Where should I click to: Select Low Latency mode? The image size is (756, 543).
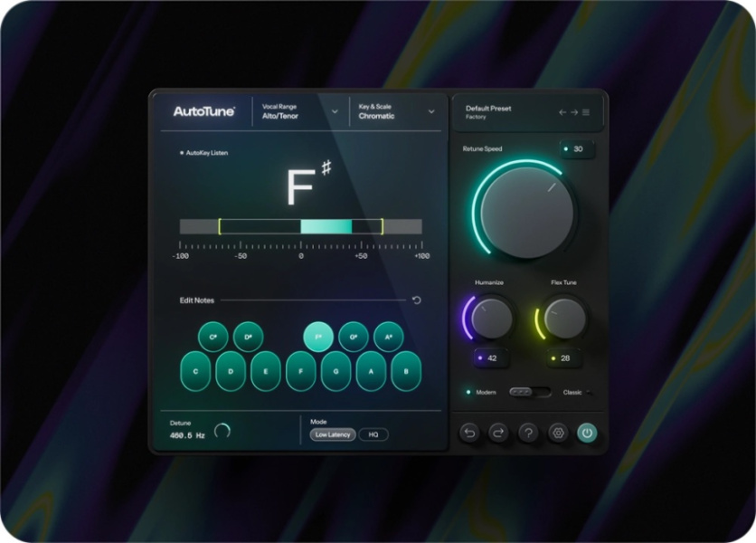tap(334, 433)
